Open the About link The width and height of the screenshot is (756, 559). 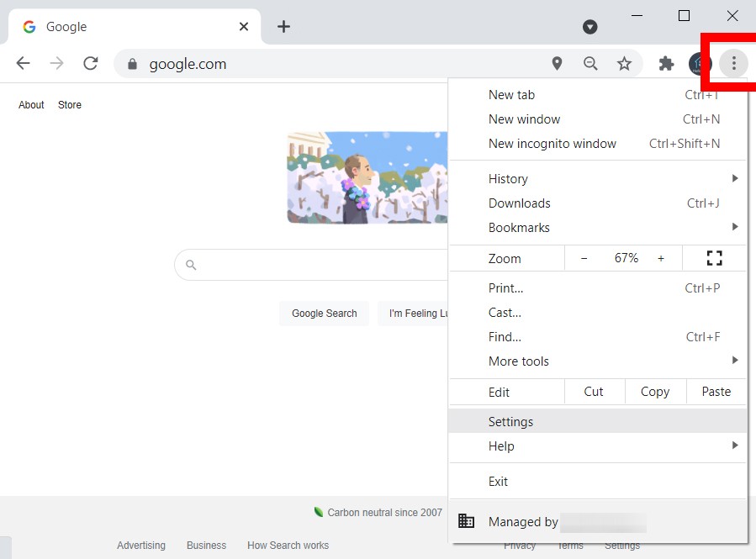pos(31,105)
